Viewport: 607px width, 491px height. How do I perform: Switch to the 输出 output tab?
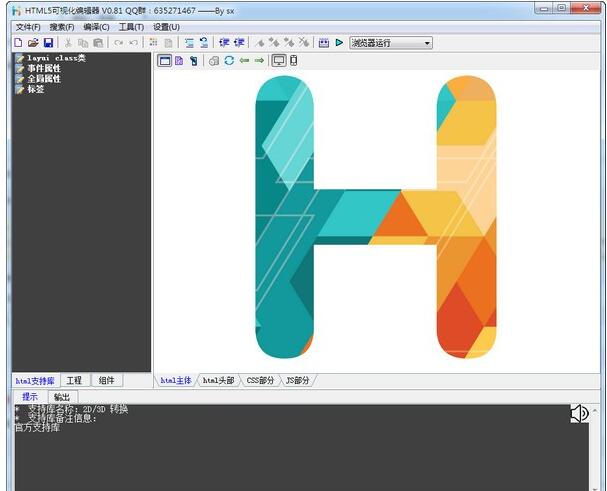(62, 397)
